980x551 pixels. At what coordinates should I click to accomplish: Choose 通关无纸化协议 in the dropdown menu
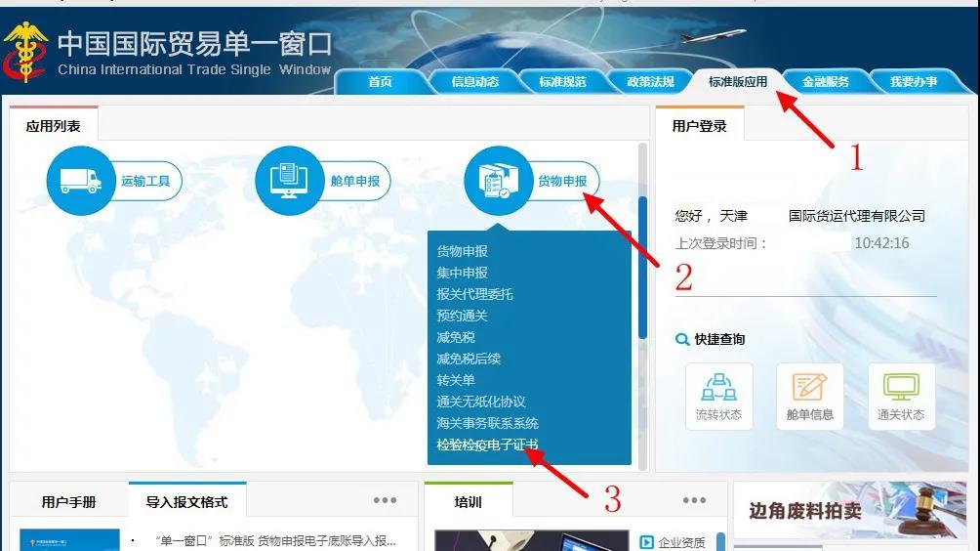pyautogui.click(x=480, y=402)
